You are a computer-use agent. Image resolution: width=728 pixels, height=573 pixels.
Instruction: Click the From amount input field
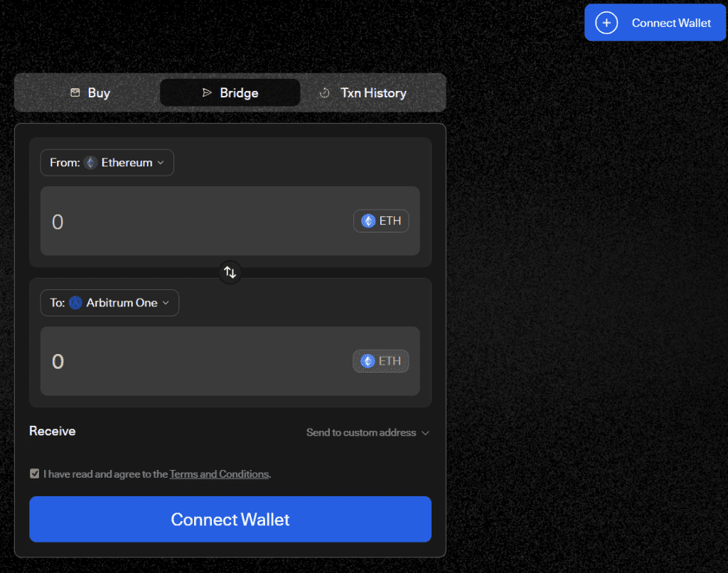click(x=192, y=222)
